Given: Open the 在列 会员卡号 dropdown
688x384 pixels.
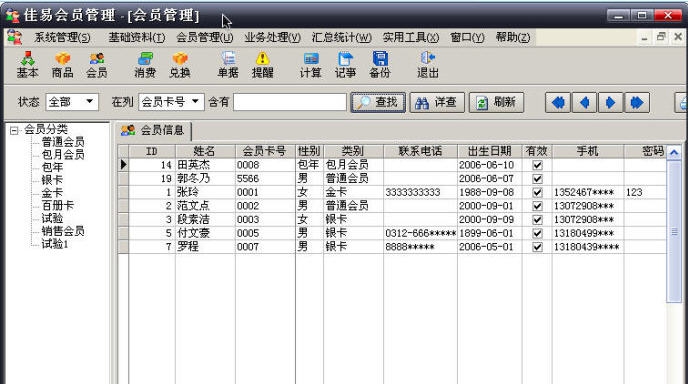Looking at the screenshot, I should point(171,102).
